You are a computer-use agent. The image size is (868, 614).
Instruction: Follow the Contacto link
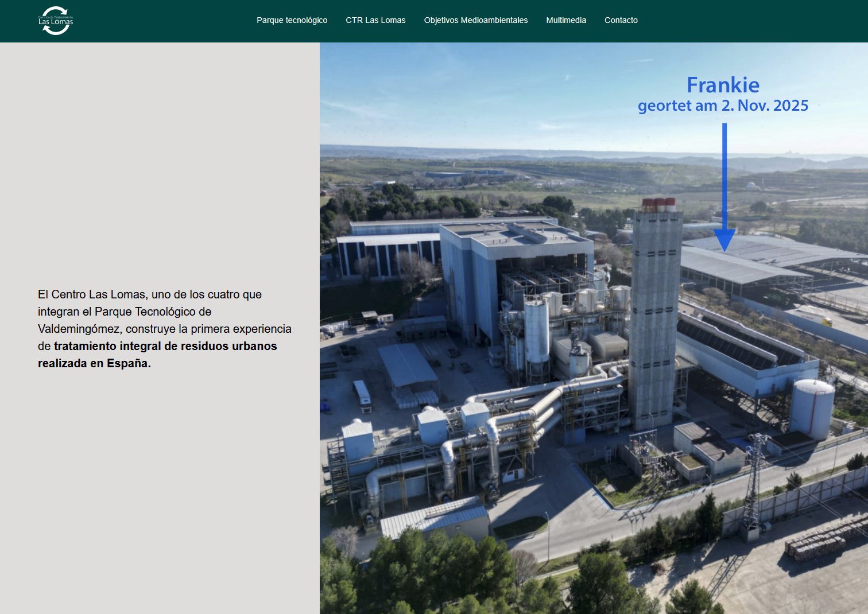[x=621, y=20]
